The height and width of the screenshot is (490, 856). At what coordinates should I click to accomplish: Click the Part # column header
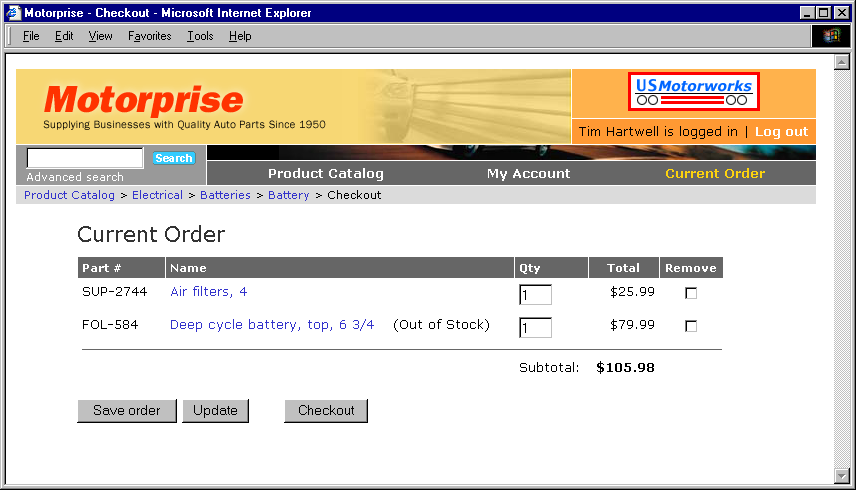point(121,268)
